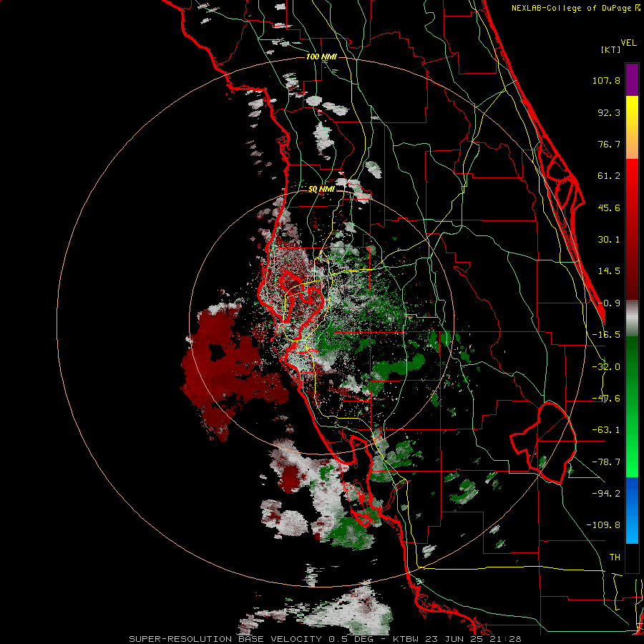
Task: Click the -47.6 legend value
Action: (606, 399)
